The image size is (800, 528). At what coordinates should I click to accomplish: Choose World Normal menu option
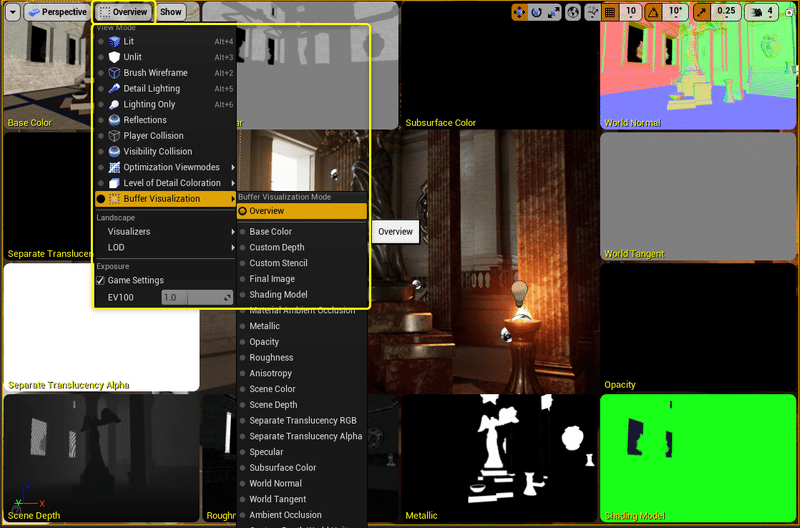click(302, 484)
